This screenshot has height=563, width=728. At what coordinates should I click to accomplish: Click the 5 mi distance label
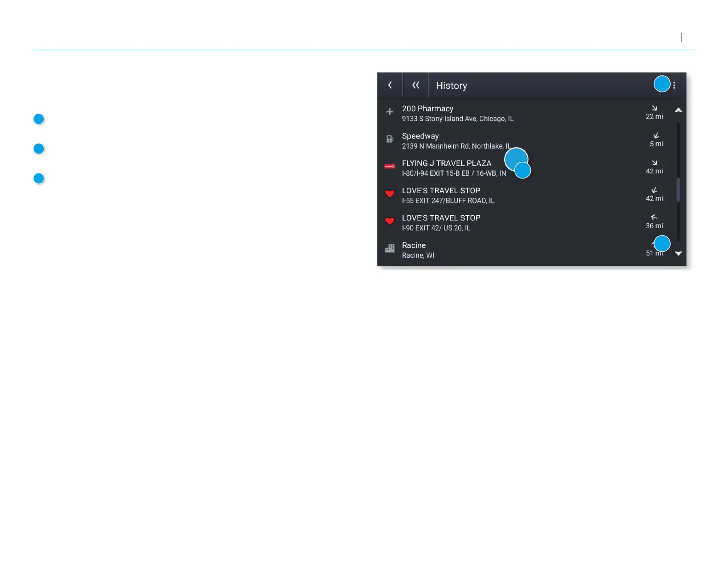(656, 144)
